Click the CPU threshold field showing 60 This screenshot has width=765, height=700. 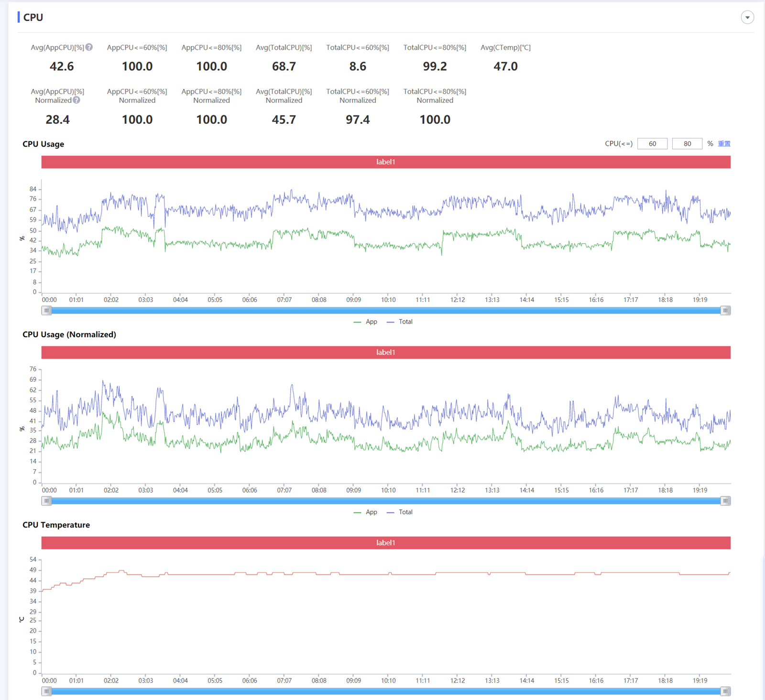652,144
